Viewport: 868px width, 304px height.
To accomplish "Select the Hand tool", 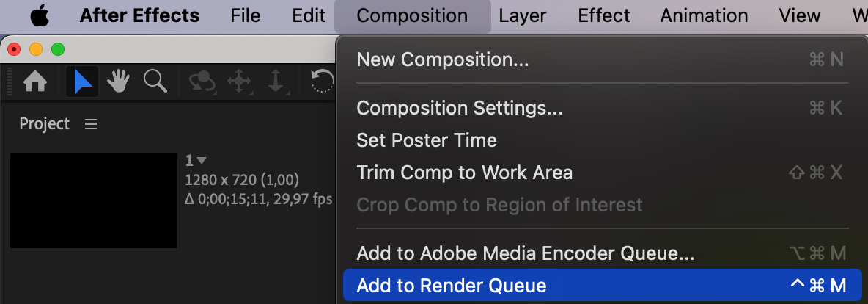I will (x=118, y=82).
